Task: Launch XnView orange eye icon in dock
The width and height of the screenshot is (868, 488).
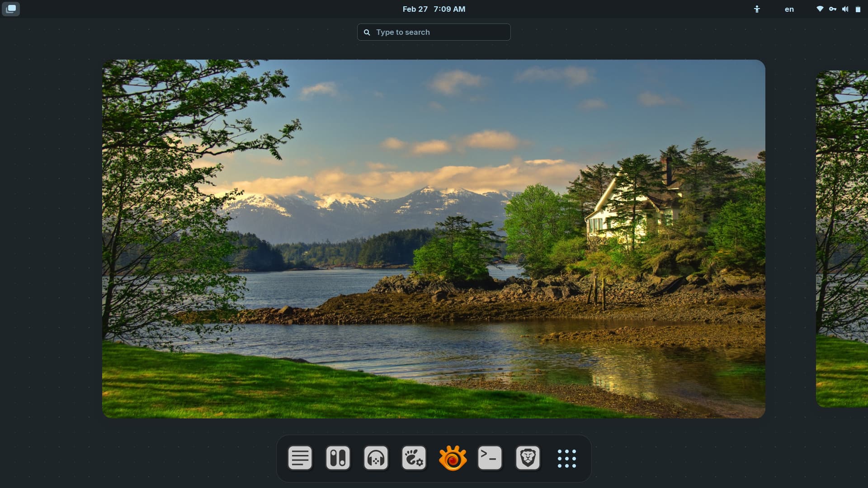Action: coord(452,458)
